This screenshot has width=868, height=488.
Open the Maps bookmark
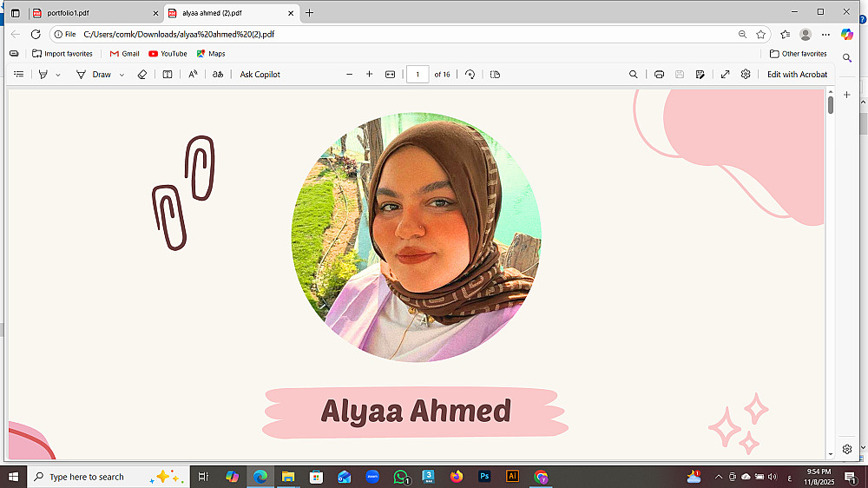[x=211, y=54]
